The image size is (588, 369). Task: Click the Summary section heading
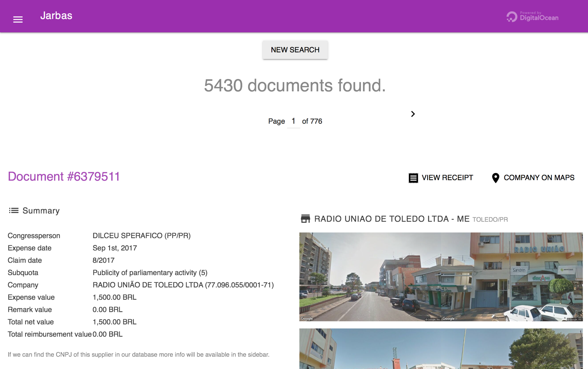pyautogui.click(x=41, y=211)
